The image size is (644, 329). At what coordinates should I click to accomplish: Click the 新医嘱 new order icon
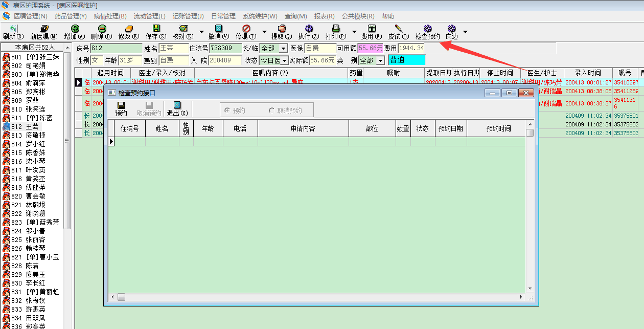(44, 29)
